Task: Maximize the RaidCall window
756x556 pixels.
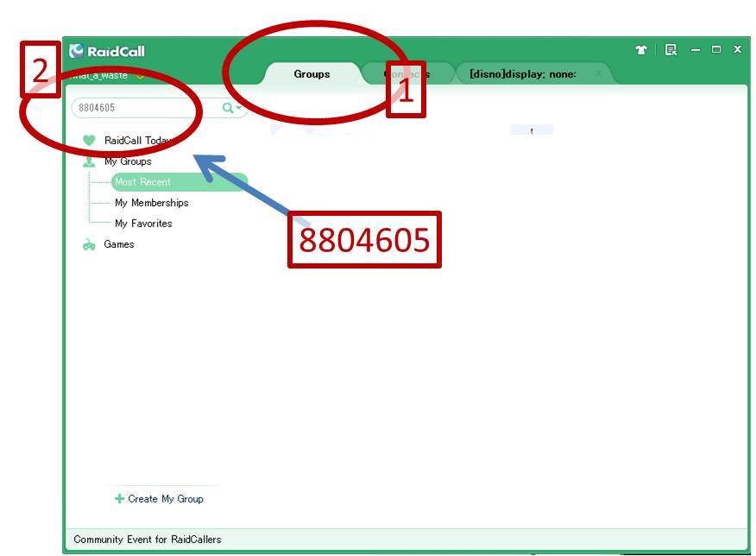Action: coord(716,49)
